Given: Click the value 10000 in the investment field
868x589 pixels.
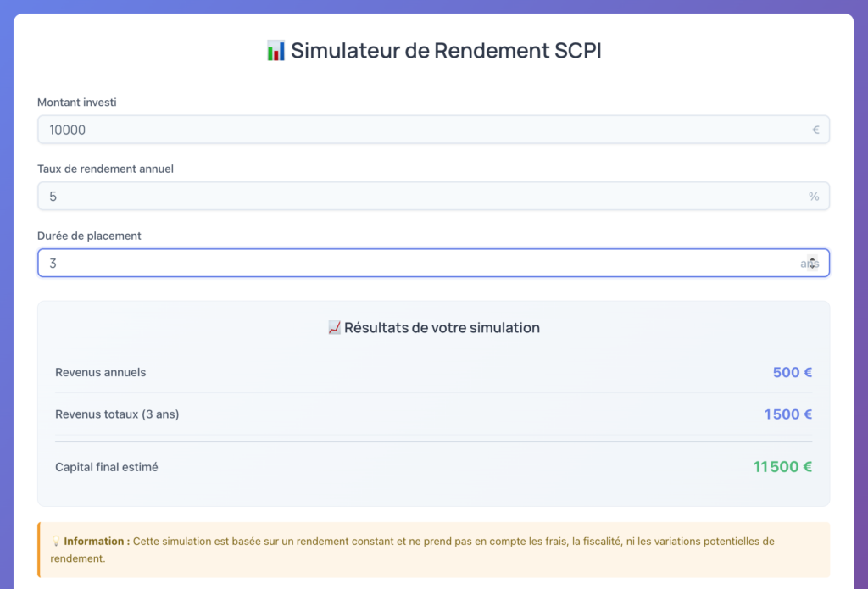Looking at the screenshot, I should tap(65, 130).
